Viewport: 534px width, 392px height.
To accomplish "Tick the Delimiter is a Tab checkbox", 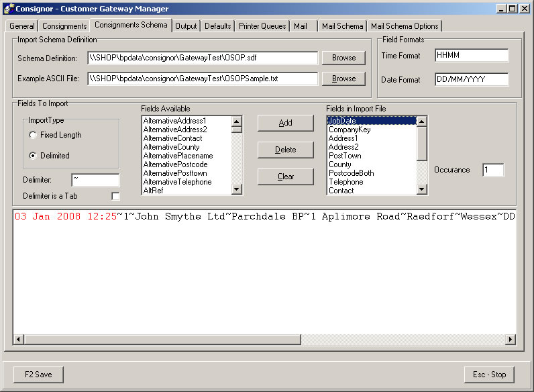I will click(x=115, y=197).
